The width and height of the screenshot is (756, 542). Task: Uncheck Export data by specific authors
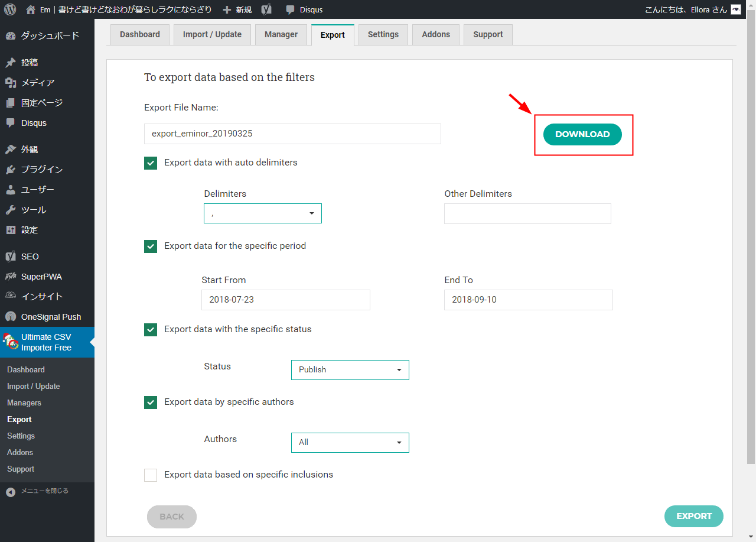(x=151, y=403)
